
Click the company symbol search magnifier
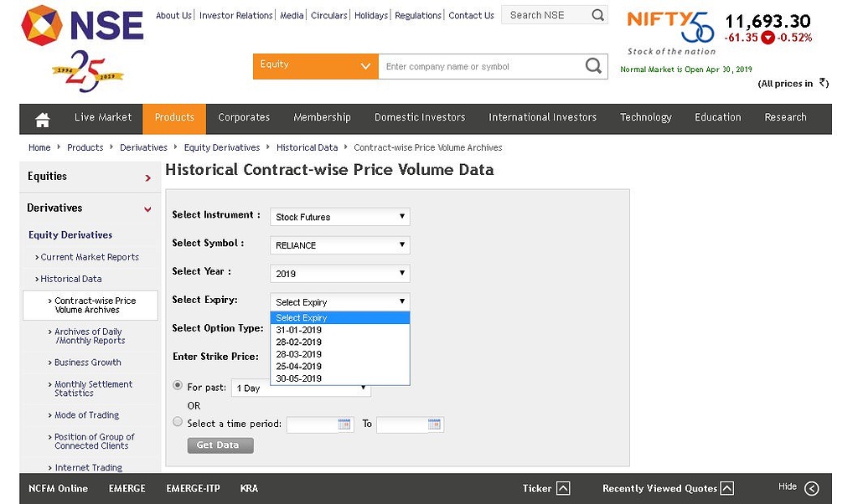pos(593,66)
